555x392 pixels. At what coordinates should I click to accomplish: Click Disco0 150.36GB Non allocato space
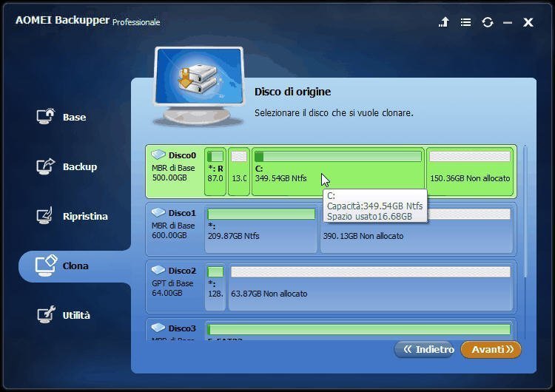click(470, 172)
